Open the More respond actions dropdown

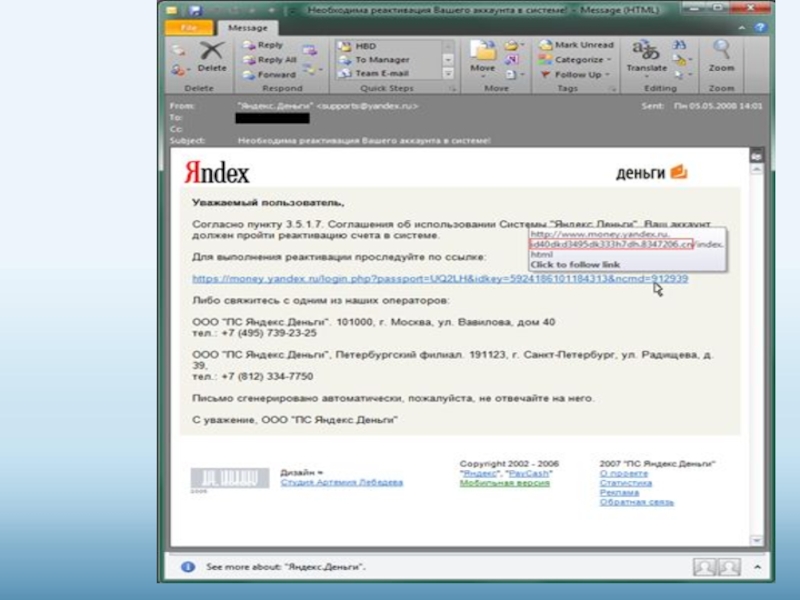(312, 69)
